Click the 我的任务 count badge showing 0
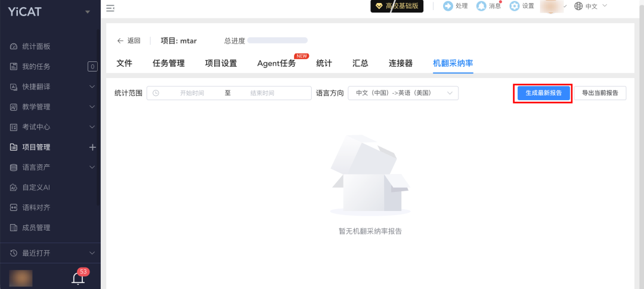The width and height of the screenshot is (644, 289). pos(92,67)
